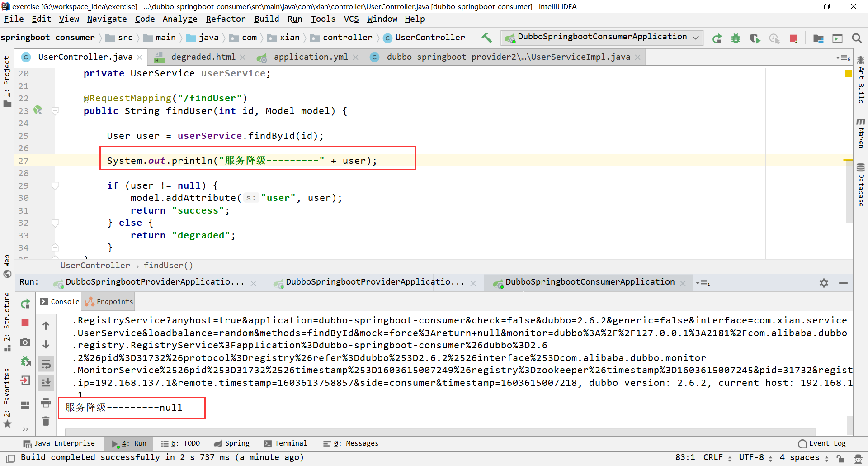Stop running processes from the top toolbar
Screen dimensions: 868x466
(793, 38)
